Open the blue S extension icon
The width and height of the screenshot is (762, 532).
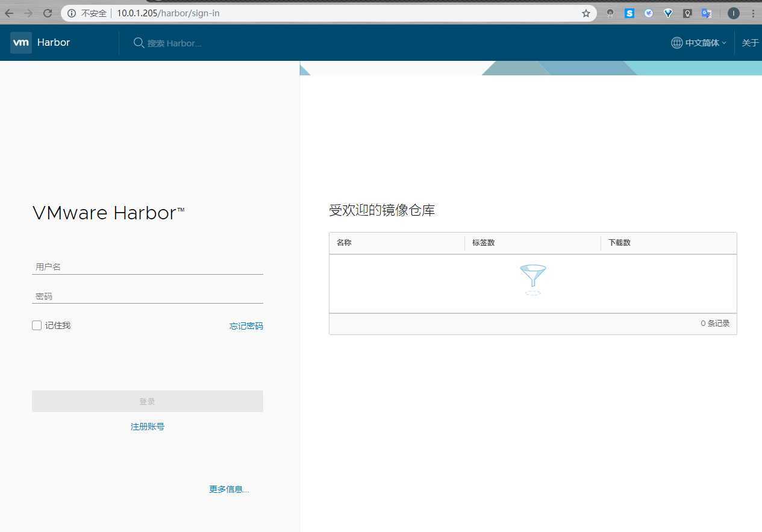click(629, 13)
